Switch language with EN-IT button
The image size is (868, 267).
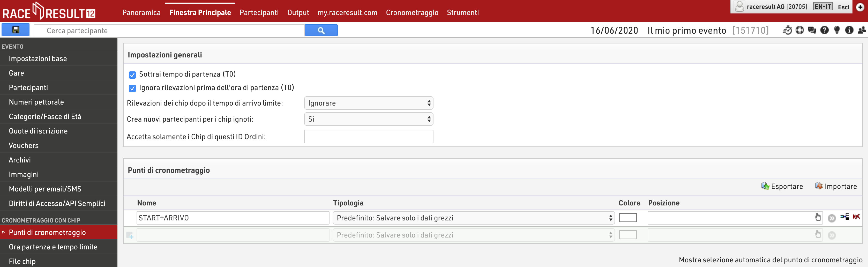(822, 7)
